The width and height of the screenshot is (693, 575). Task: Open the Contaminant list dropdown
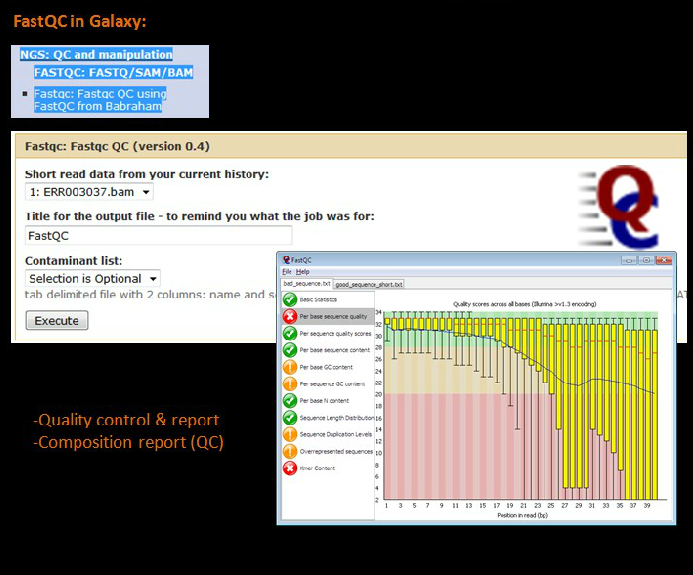click(x=93, y=279)
